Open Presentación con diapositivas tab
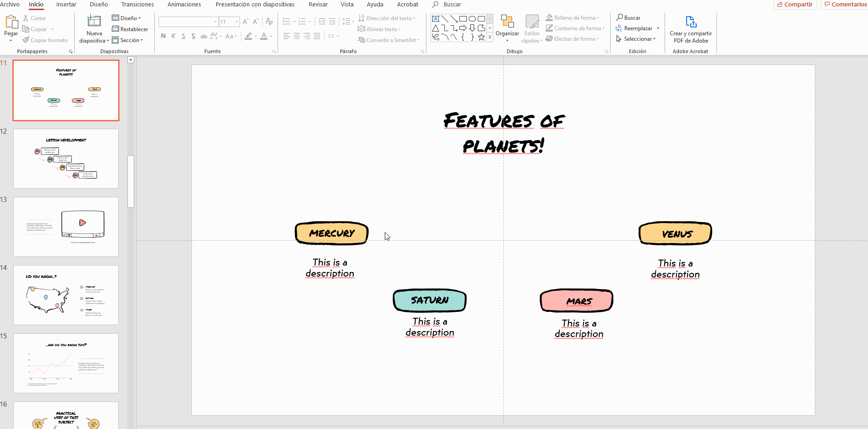This screenshot has height=429, width=868. pos(255,4)
